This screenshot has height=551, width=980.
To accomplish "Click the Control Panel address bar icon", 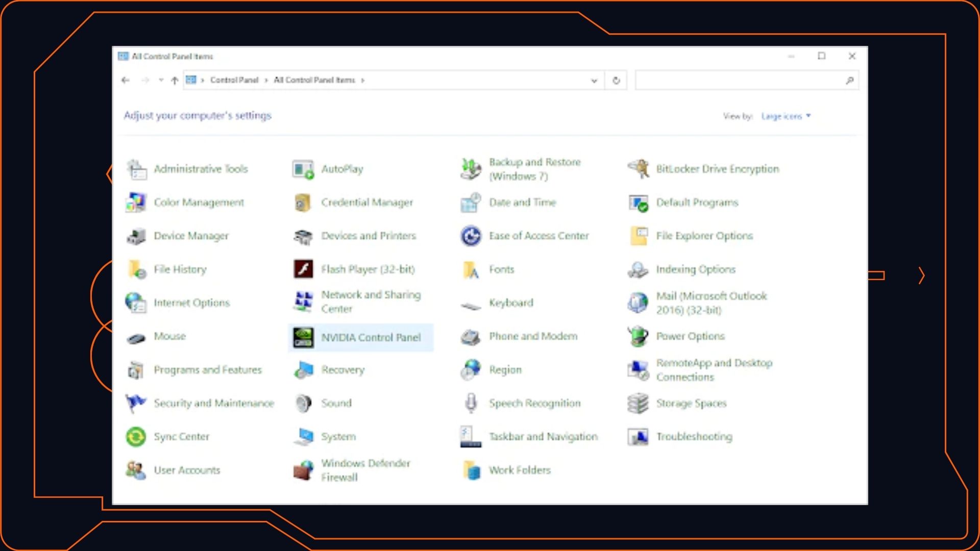I will (x=191, y=80).
